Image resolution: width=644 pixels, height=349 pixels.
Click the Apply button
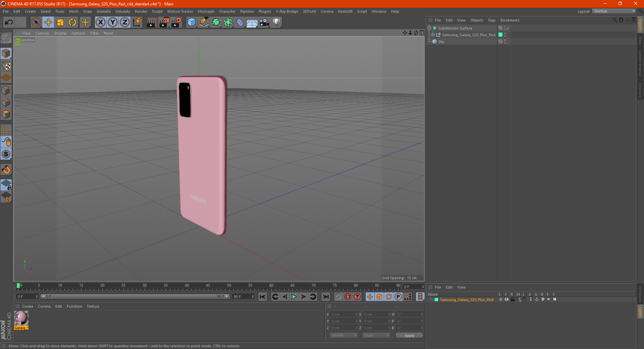tap(409, 336)
